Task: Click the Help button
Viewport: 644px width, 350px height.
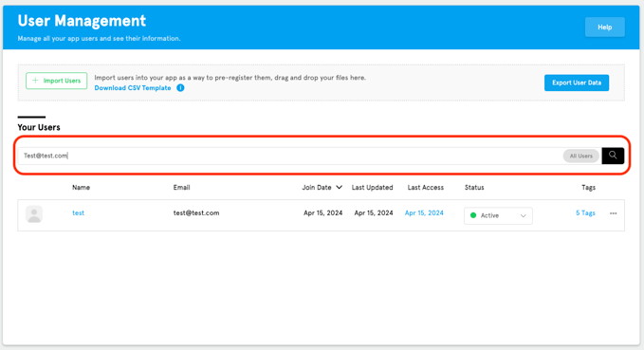Action: [x=604, y=28]
